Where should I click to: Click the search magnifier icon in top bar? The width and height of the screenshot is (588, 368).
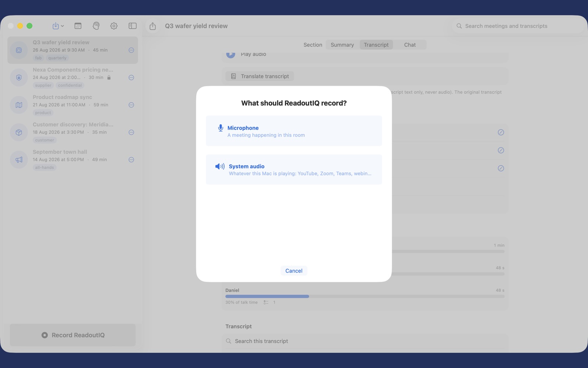tap(459, 26)
